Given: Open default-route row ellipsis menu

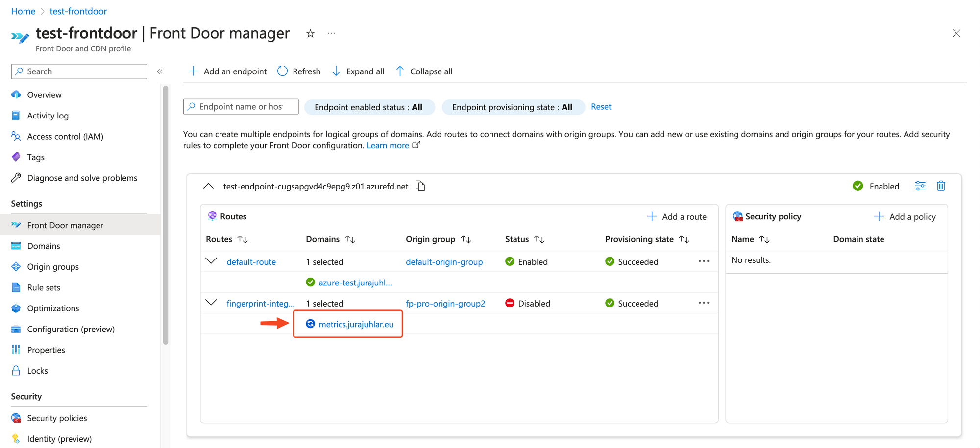Looking at the screenshot, I should tap(704, 261).
